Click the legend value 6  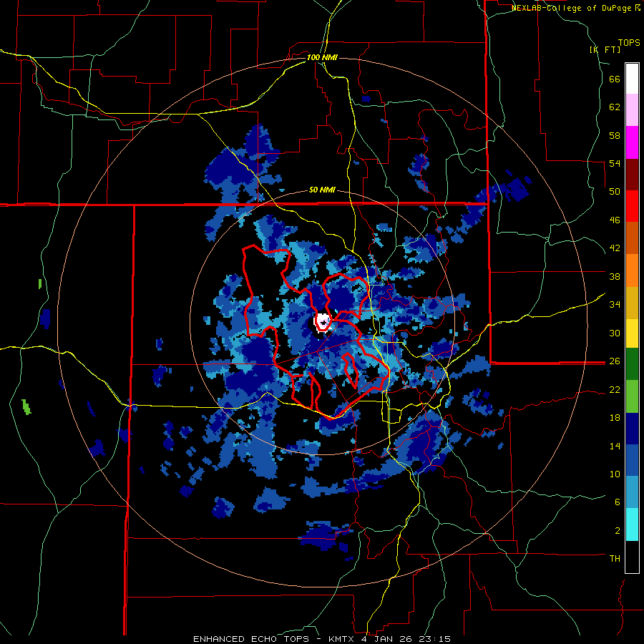click(x=618, y=502)
